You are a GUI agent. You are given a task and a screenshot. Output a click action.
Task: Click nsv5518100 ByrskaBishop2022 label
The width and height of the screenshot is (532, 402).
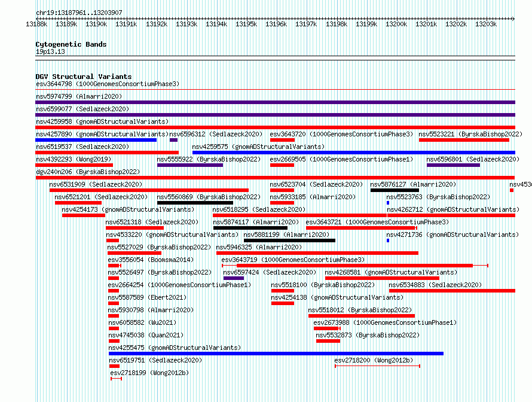pos(323,285)
